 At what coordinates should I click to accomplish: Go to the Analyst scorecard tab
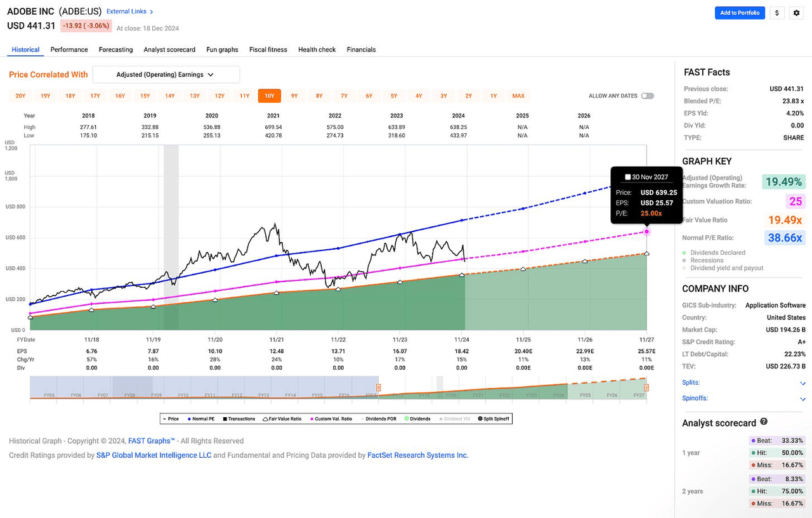point(169,49)
